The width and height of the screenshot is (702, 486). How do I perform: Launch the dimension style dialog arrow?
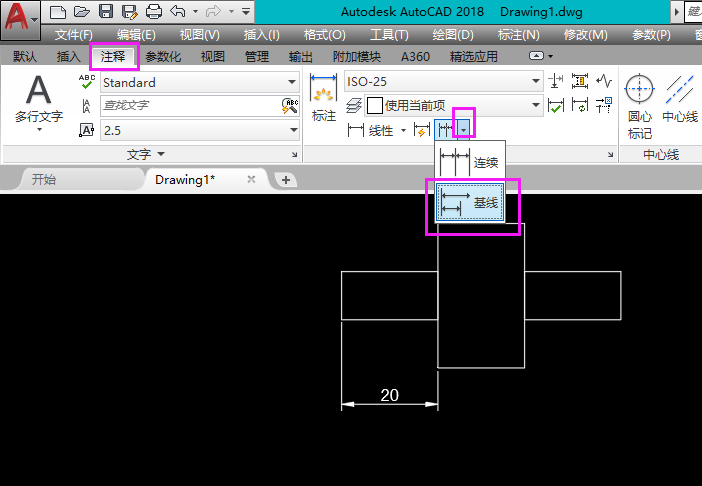click(611, 154)
